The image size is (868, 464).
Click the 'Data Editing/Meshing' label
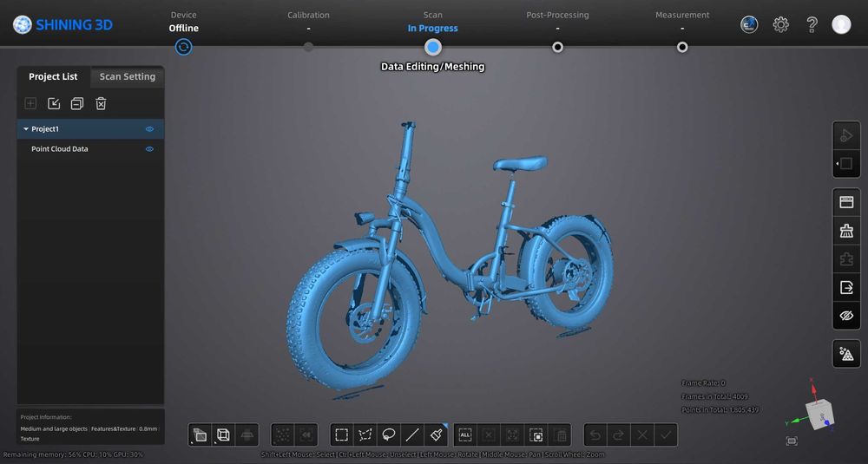[433, 67]
